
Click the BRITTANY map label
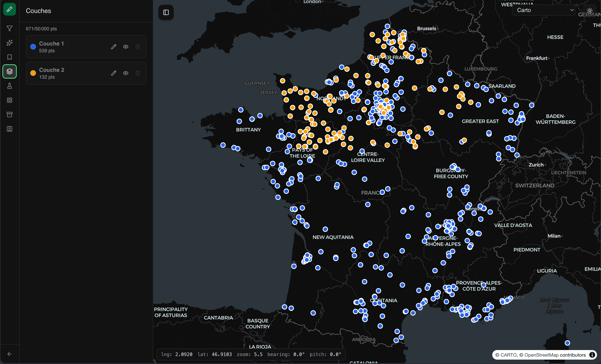click(x=248, y=130)
